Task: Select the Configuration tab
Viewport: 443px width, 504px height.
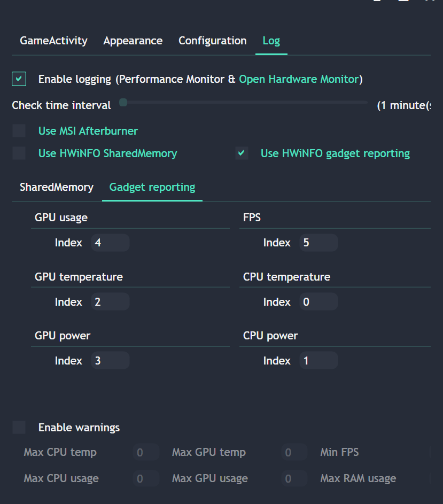Action: point(212,41)
